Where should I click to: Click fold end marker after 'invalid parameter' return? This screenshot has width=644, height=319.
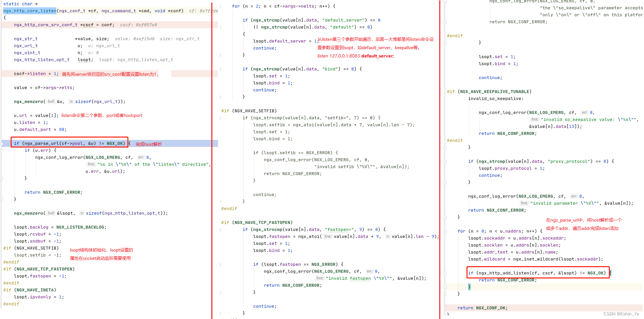(x=445, y=217)
